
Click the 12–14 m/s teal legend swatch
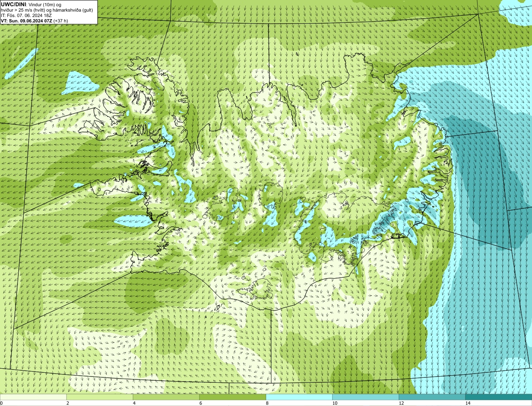coord(432,397)
